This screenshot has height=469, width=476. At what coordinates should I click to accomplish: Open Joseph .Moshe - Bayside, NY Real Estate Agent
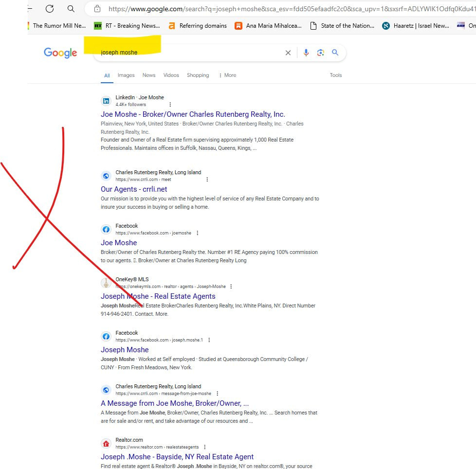(x=177, y=457)
